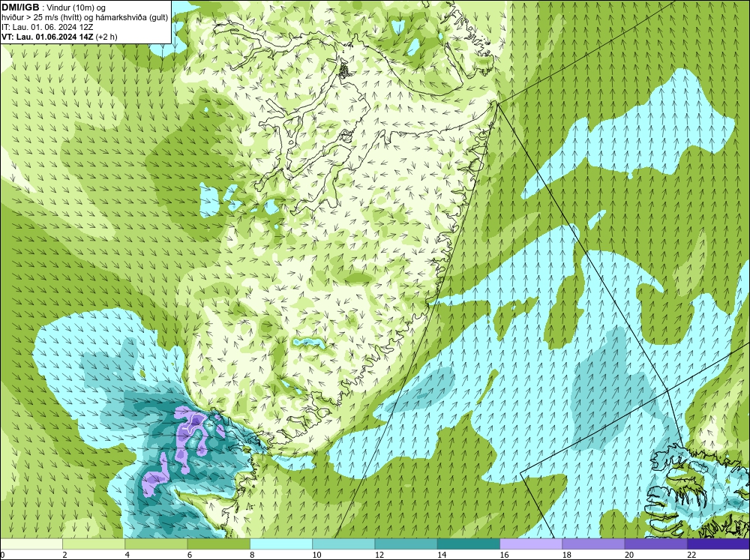Click the 'IT: Lau. 01. 06. 2024 12Z' line
750x560 pixels.
[47, 27]
